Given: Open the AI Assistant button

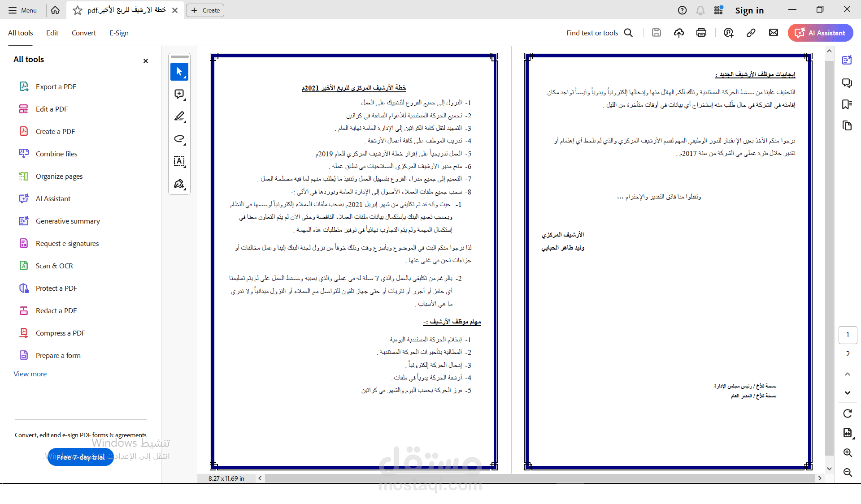Looking at the screenshot, I should click(x=820, y=33).
